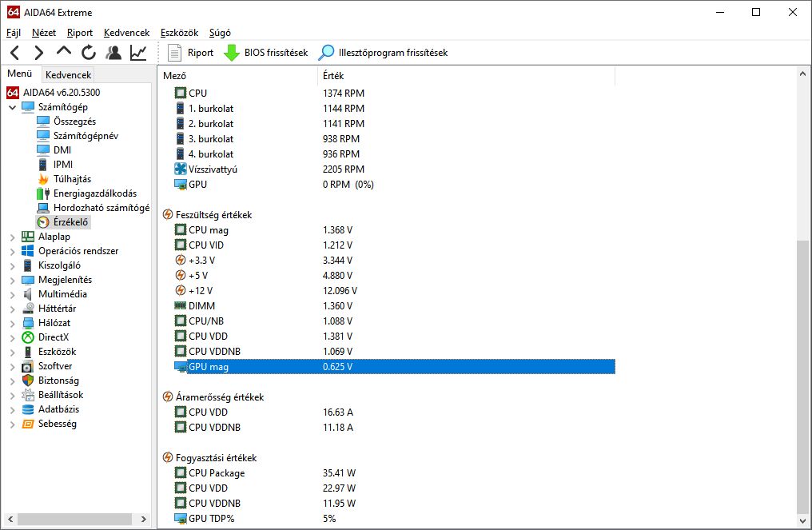Click the Multimédia speaker icon
Viewport: 812px width, 530px height.
27,294
